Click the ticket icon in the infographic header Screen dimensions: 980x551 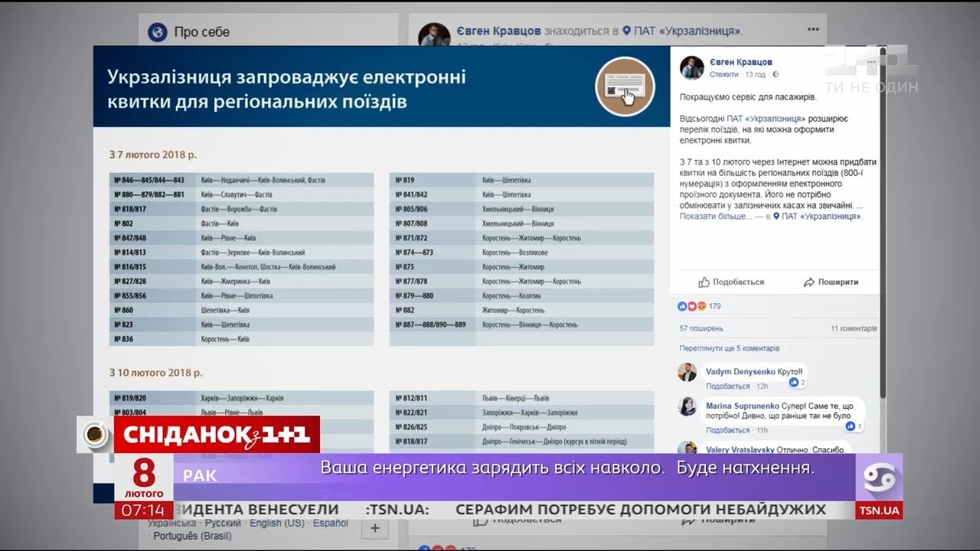[x=626, y=86]
